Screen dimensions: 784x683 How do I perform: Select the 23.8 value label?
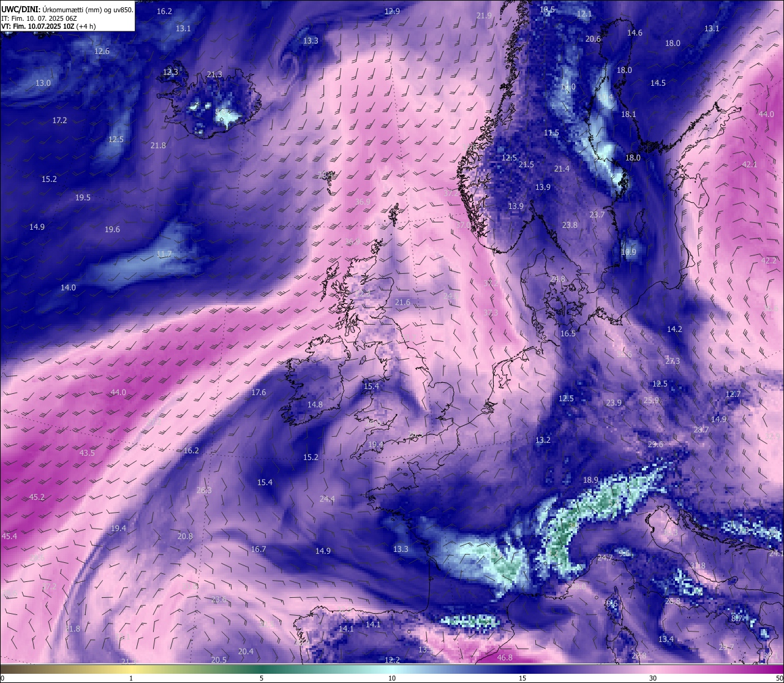coord(570,225)
